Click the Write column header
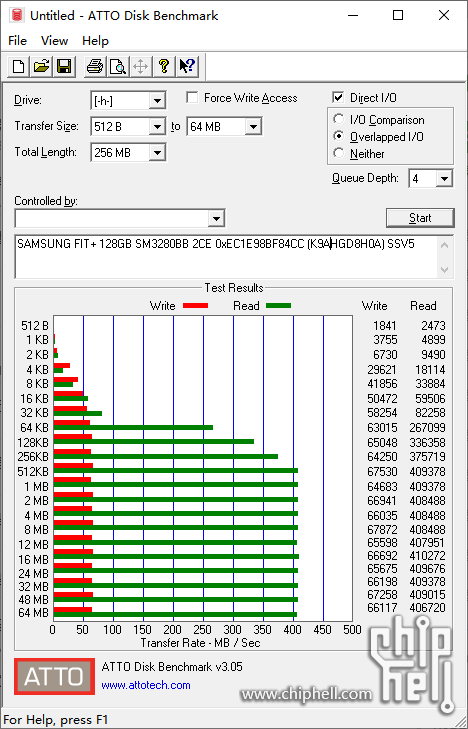The height and width of the screenshot is (729, 468). coord(375,306)
